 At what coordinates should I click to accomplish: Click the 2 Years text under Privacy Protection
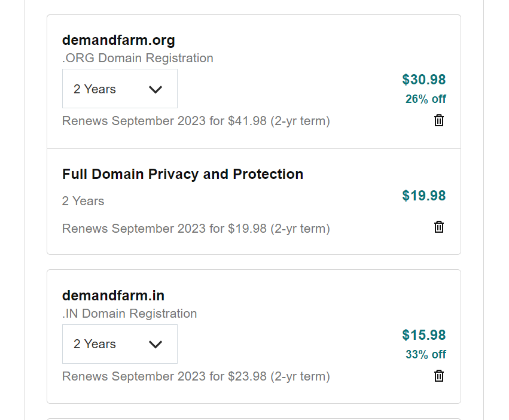click(83, 201)
